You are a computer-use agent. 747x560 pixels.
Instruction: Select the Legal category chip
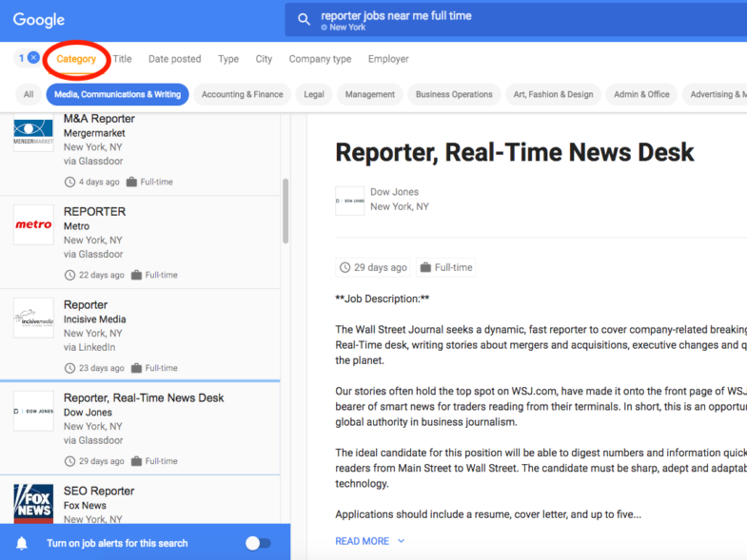314,94
